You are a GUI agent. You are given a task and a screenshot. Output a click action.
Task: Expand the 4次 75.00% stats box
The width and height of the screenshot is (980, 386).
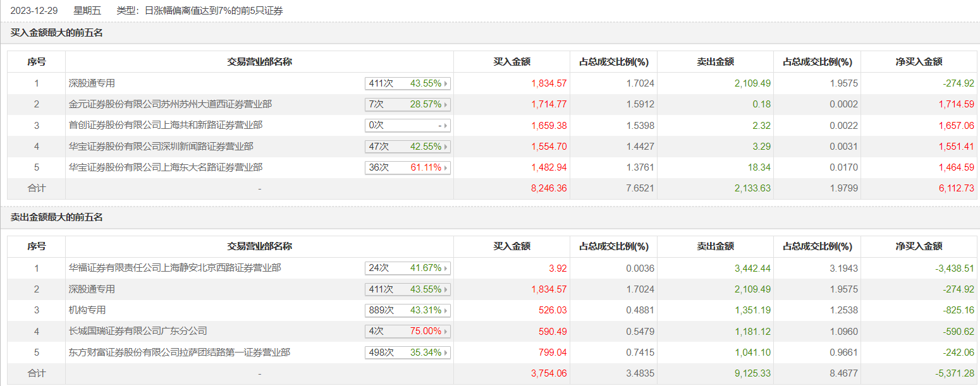coord(408,331)
